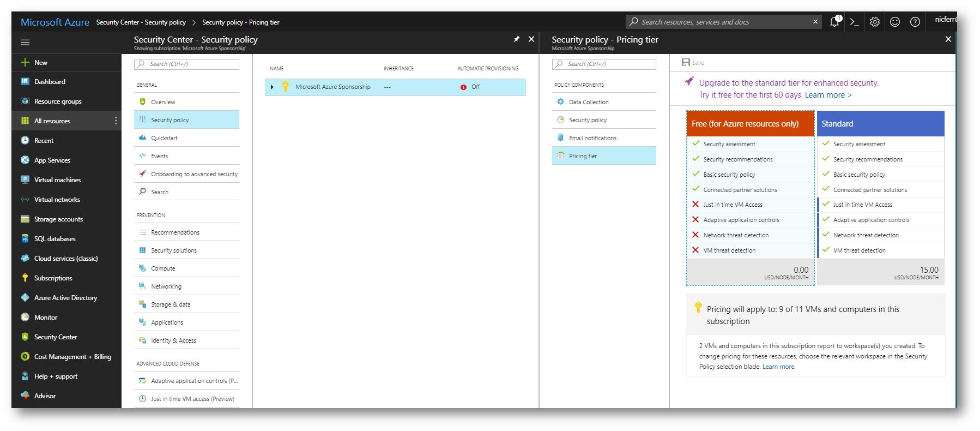Select the Standard pricing tier card header
Screen dimensions: 980x431
click(x=881, y=124)
